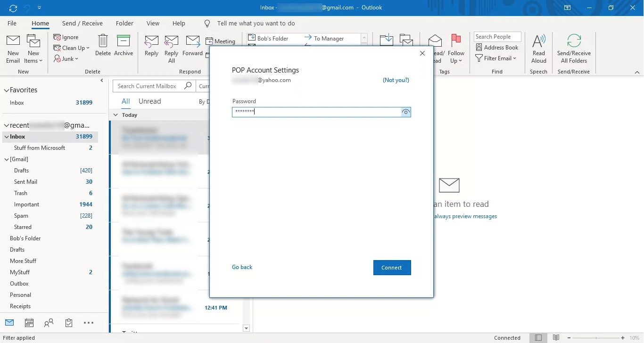The height and width of the screenshot is (343, 644).
Task: Click the Search People field
Action: 497,37
